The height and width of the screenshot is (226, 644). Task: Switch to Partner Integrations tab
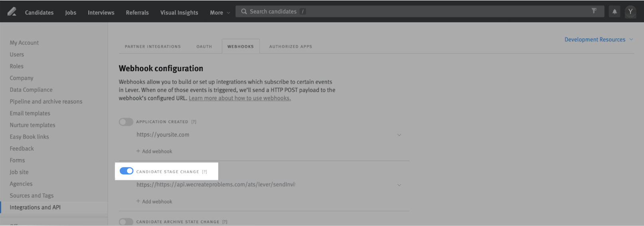coord(153,46)
